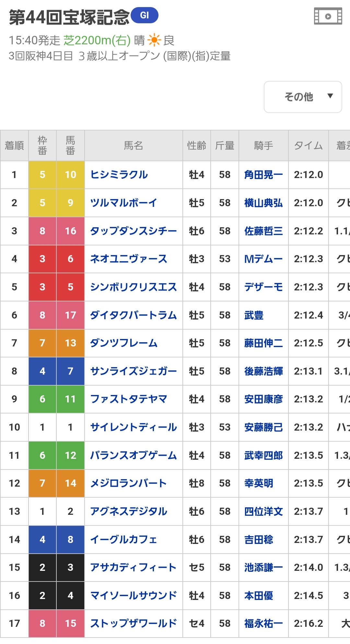Open horse シンボリクリスエス's page
Screen dimensions: 350x644
133,287
